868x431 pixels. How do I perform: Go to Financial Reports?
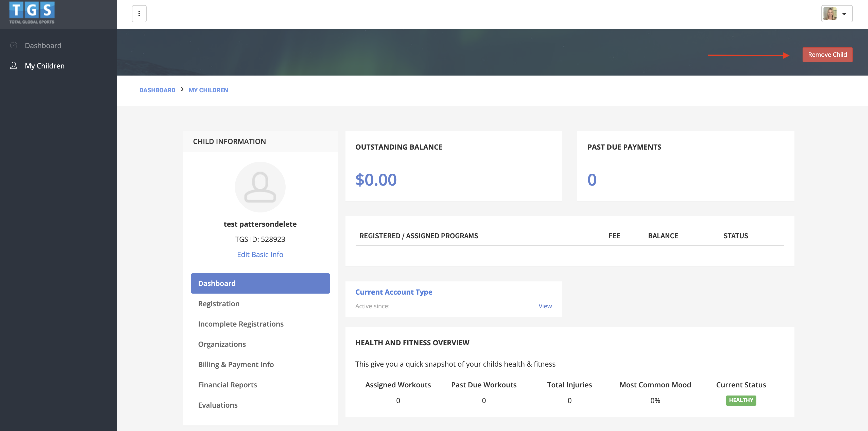pyautogui.click(x=228, y=385)
